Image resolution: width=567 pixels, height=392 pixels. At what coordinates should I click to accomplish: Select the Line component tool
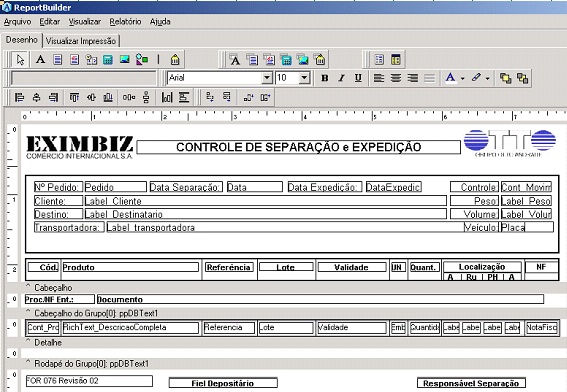(158, 59)
